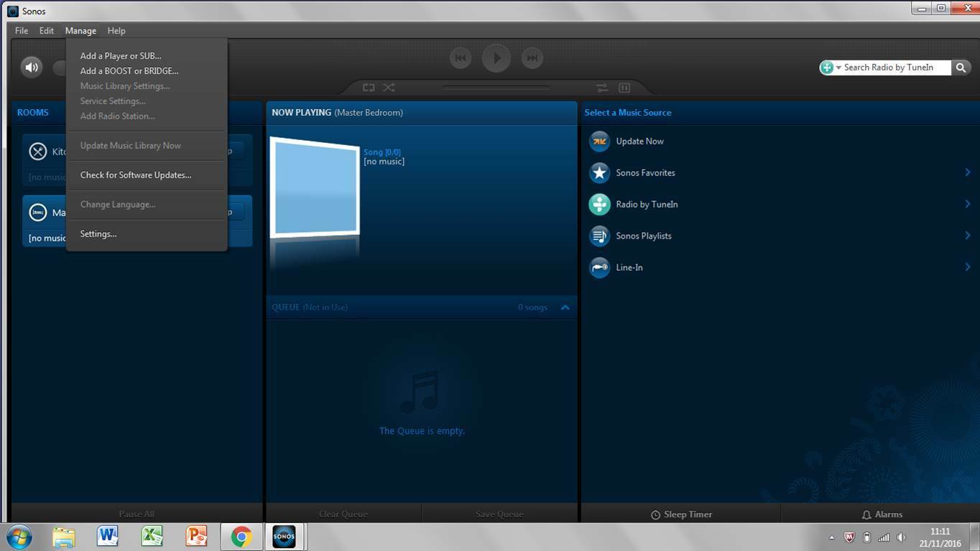Open the Sonos Playlists icon
The width and height of the screenshot is (980, 551).
(599, 236)
